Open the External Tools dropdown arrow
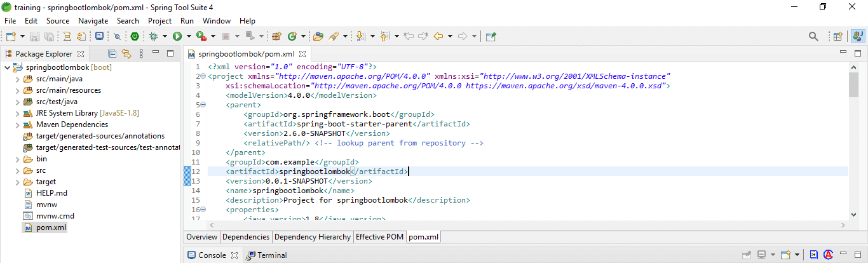This screenshot has height=263, width=868. (213, 37)
